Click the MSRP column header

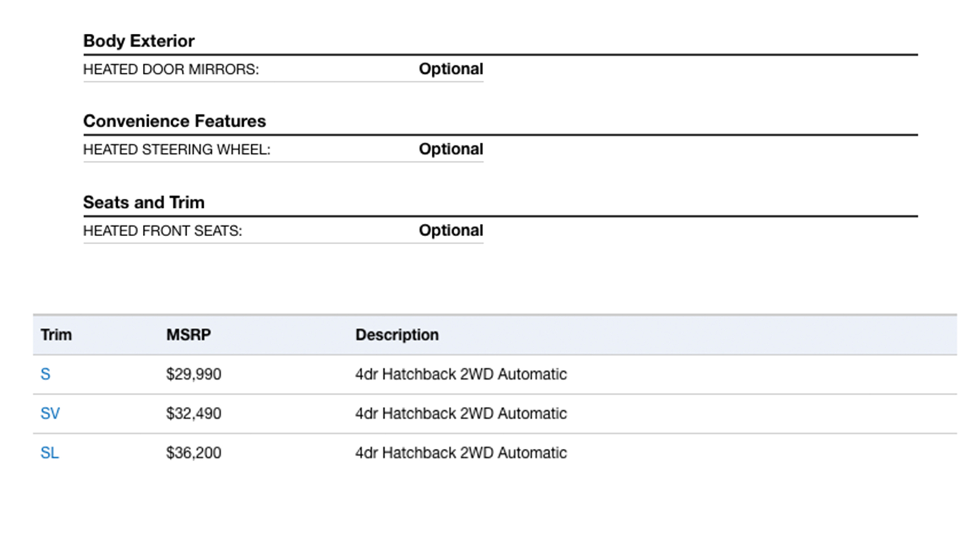pyautogui.click(x=189, y=335)
